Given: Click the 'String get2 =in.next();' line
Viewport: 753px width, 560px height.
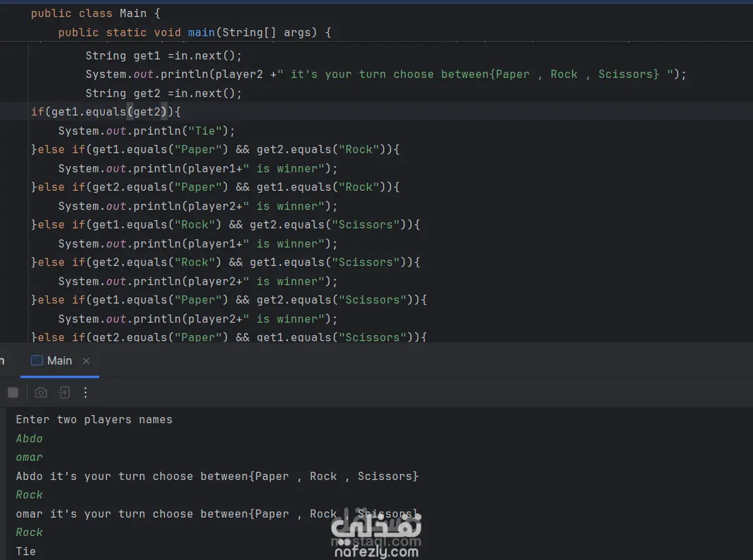Looking at the screenshot, I should [163, 93].
